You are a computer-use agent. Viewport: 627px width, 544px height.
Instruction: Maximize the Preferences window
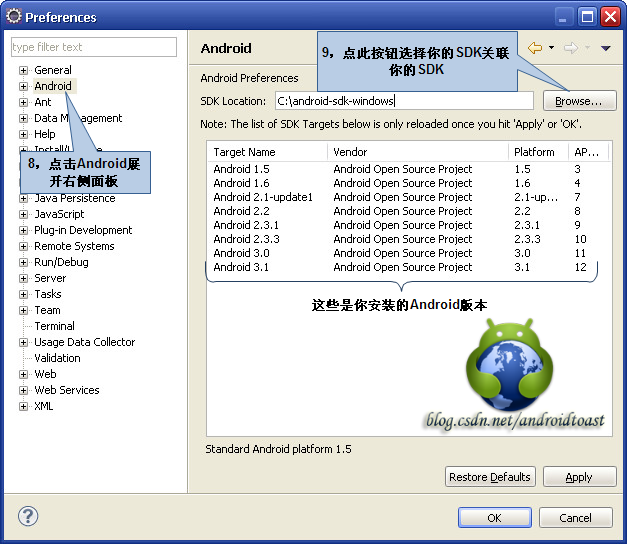tap(587, 17)
